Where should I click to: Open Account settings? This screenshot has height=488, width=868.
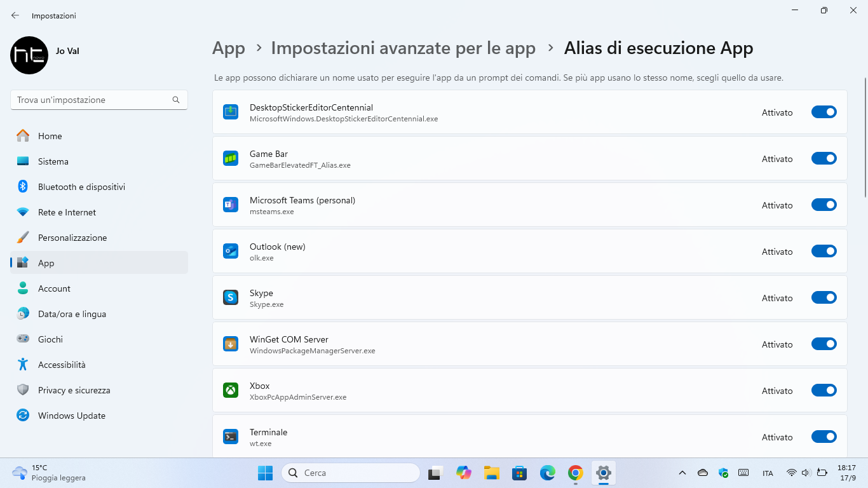point(99,288)
